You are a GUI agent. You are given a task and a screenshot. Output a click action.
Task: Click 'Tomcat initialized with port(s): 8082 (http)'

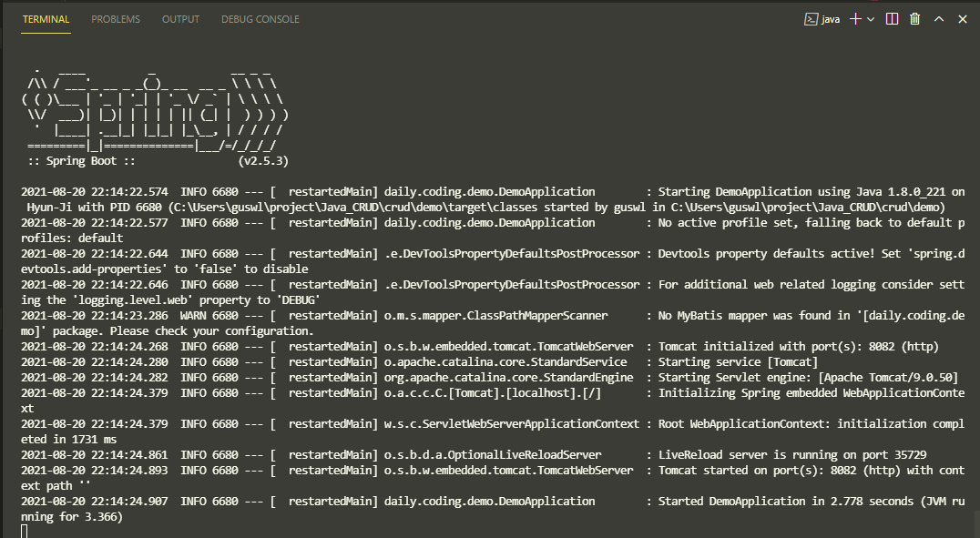799,347
